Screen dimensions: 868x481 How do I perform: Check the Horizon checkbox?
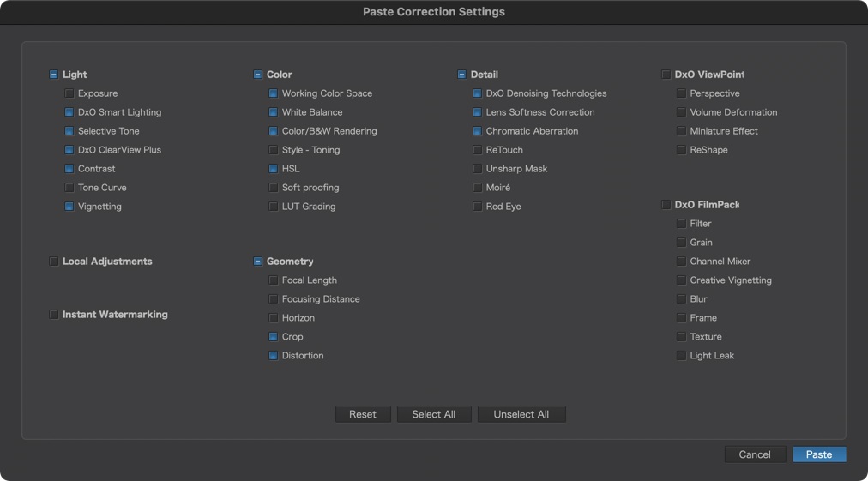[273, 318]
